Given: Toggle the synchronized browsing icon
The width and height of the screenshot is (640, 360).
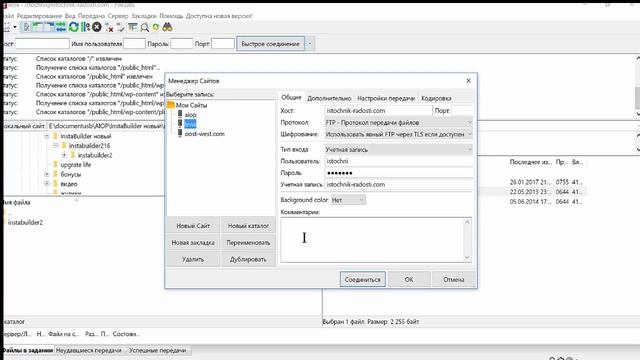Looking at the screenshot, I should [x=156, y=27].
